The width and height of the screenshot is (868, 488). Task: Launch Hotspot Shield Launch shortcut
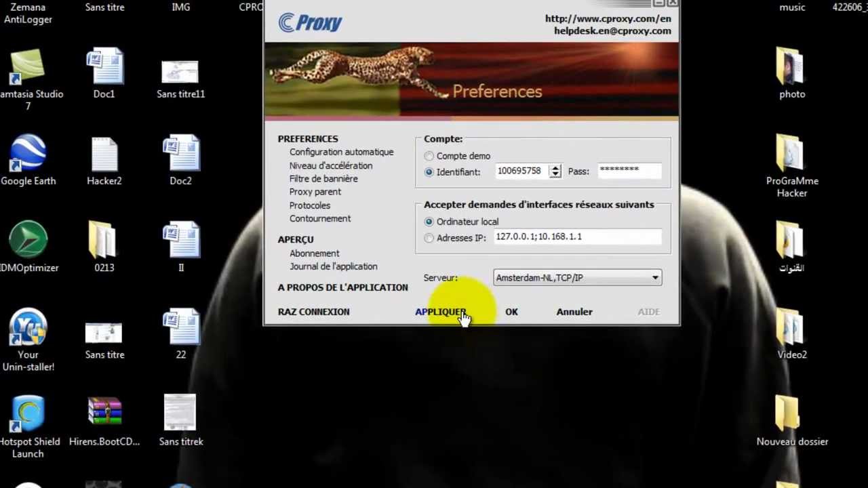[x=28, y=413]
